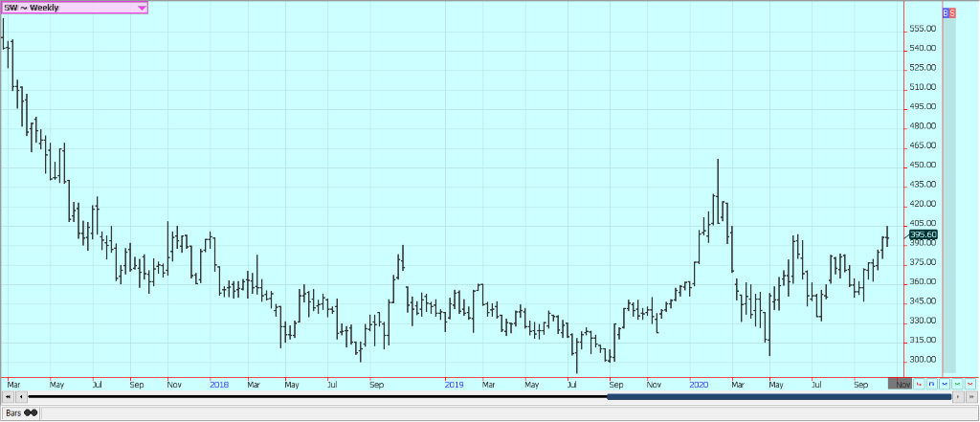Select the Bars tab

[x=21, y=412]
